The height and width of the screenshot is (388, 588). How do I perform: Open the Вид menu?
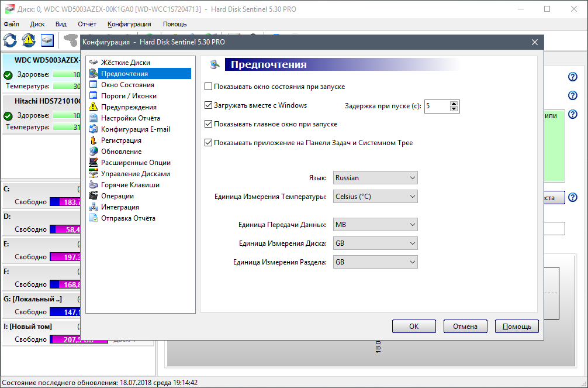tap(61, 24)
